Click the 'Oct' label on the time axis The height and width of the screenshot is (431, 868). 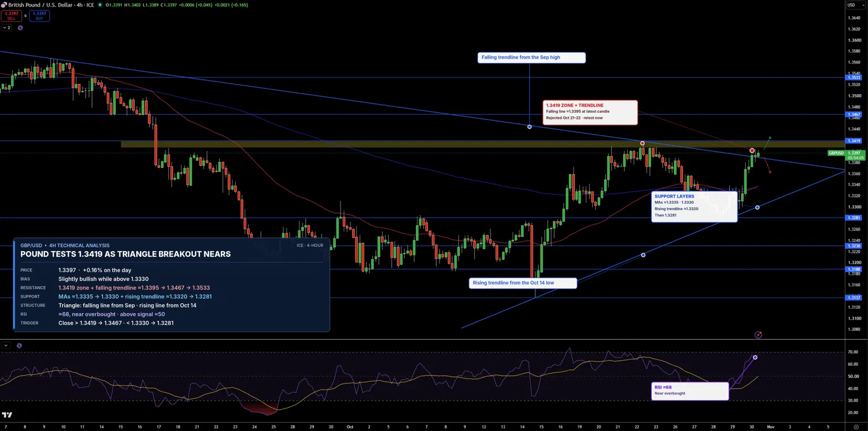tap(350, 427)
